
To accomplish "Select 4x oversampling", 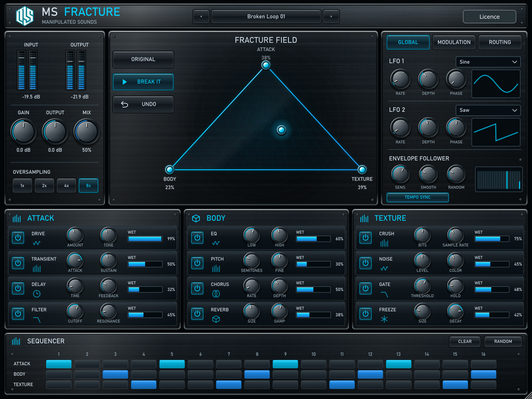I will 66,186.
